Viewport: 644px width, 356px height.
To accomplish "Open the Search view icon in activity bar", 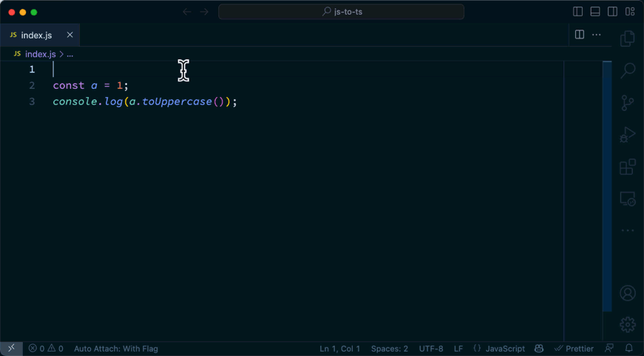I will coord(628,70).
